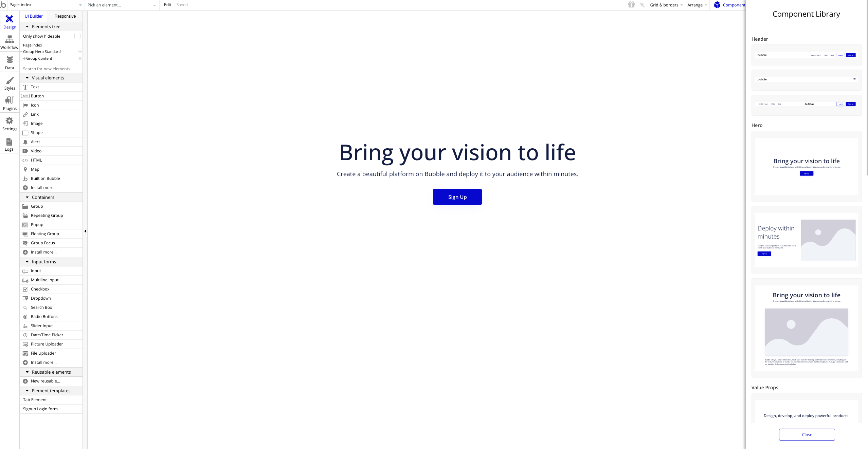Expand the Visual elements section

point(28,78)
